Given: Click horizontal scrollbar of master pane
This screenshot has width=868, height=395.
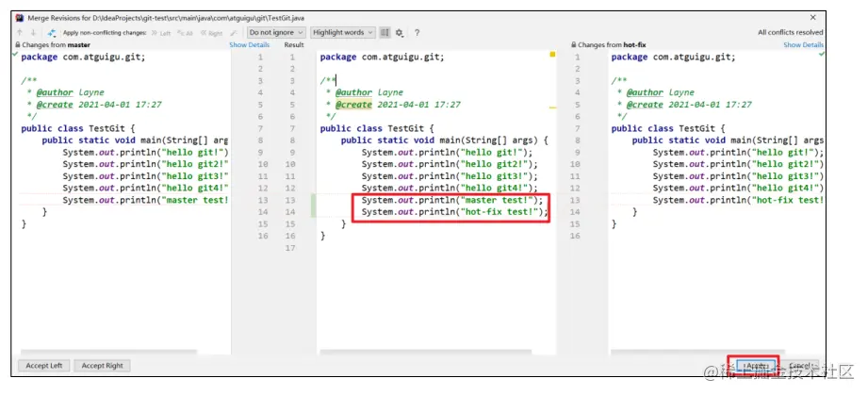Looking at the screenshot, I should 108,352.
